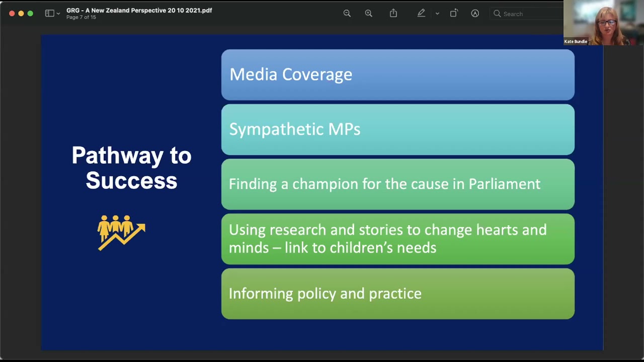Click Kate Bundle's video thumbnail
The image size is (644, 362).
point(603,23)
